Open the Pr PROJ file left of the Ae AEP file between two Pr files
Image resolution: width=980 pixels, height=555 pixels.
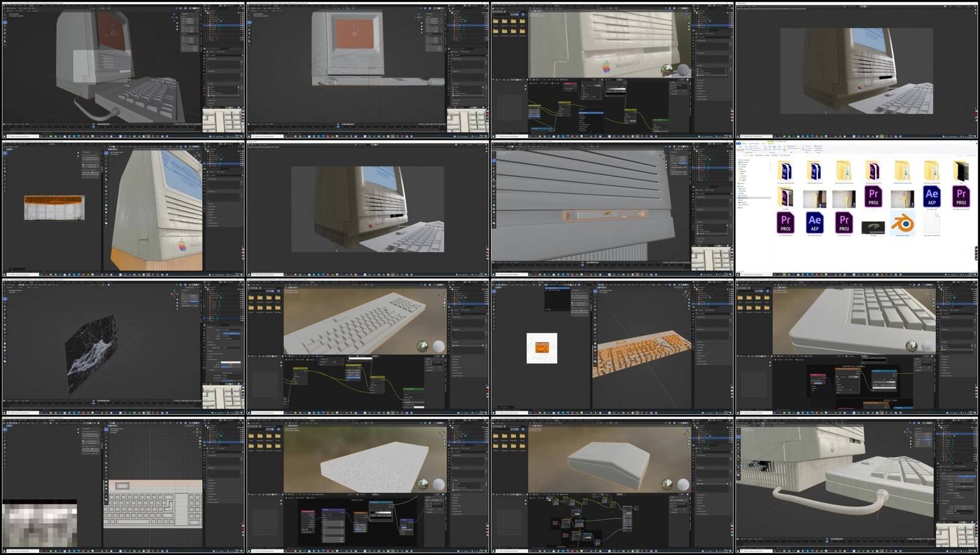tap(785, 222)
